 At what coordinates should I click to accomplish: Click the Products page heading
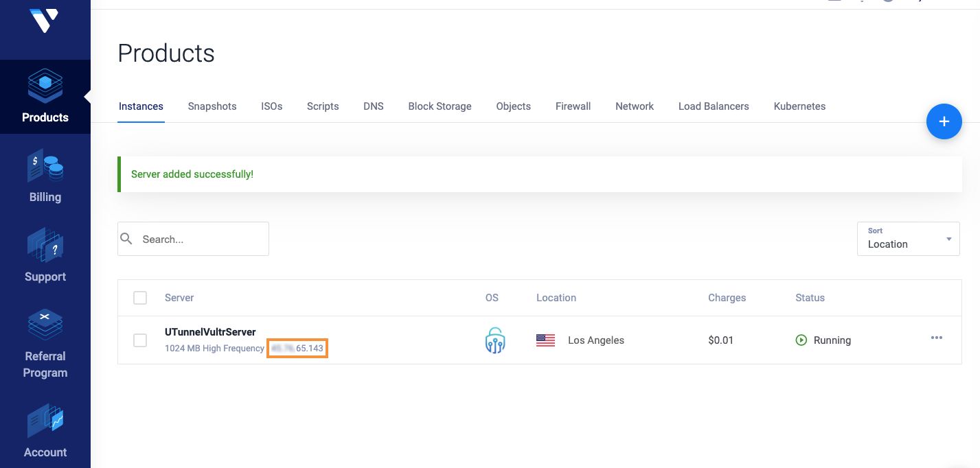pos(166,54)
